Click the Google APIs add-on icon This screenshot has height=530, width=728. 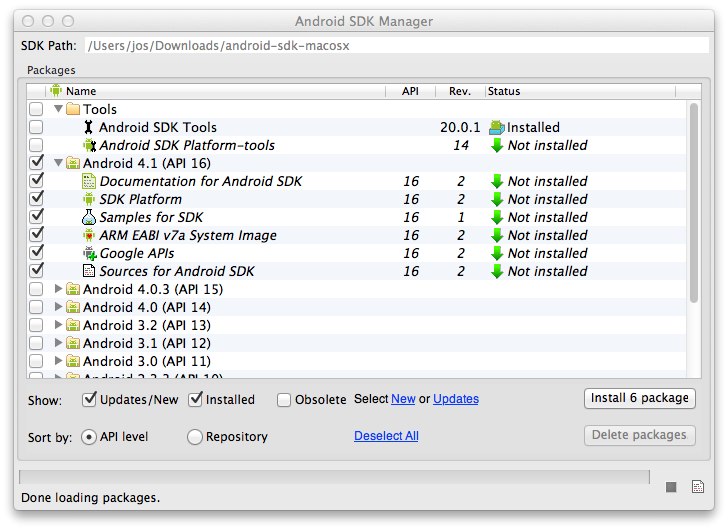[x=90, y=253]
